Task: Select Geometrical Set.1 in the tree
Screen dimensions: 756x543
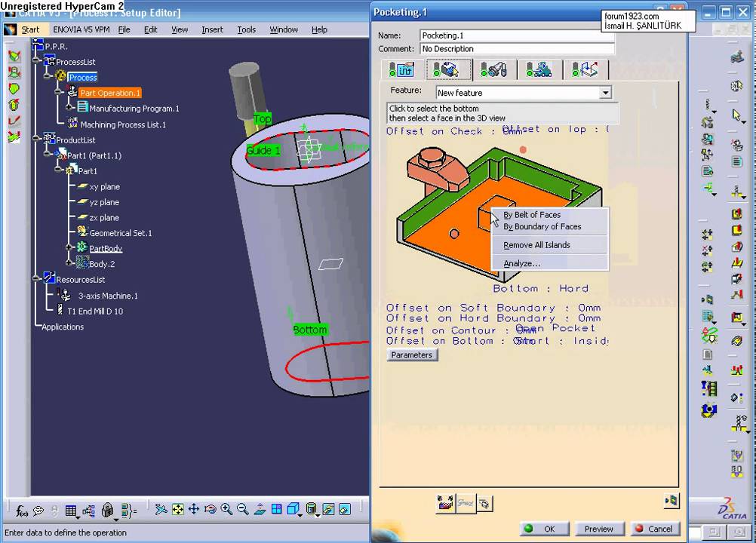Action: click(121, 233)
